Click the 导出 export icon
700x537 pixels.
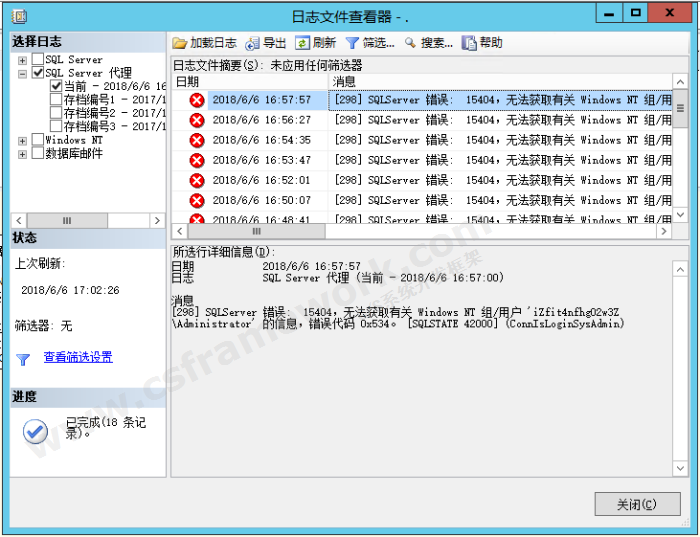pos(253,43)
